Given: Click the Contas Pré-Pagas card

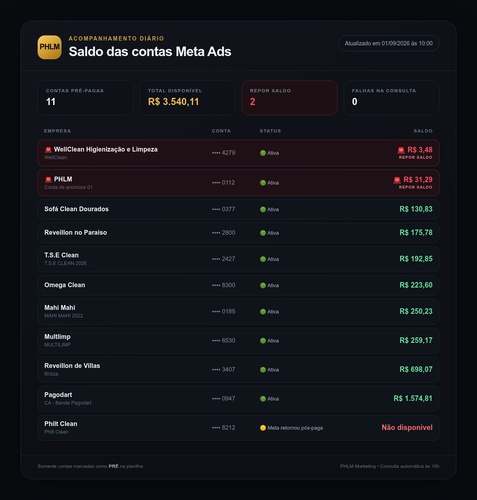Looking at the screenshot, I should [x=85, y=98].
